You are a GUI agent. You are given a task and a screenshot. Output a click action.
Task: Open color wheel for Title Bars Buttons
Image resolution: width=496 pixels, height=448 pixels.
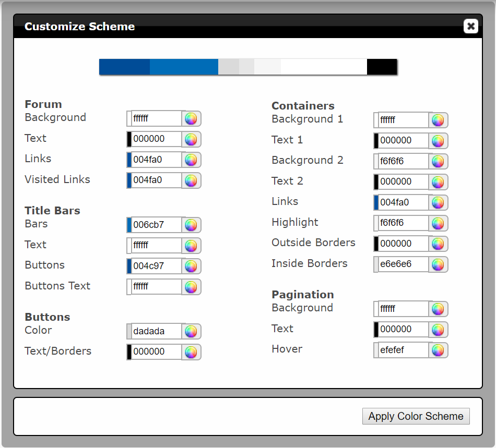tap(191, 267)
